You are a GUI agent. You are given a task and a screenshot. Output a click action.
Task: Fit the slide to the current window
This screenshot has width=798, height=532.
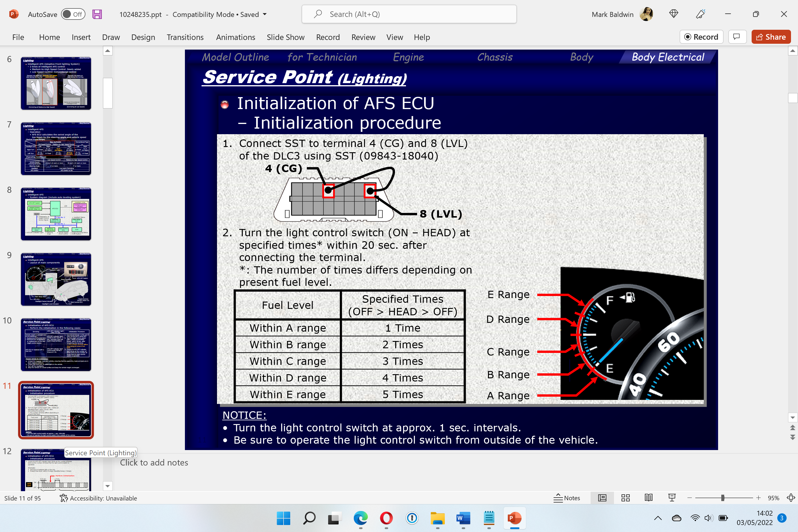pos(790,498)
